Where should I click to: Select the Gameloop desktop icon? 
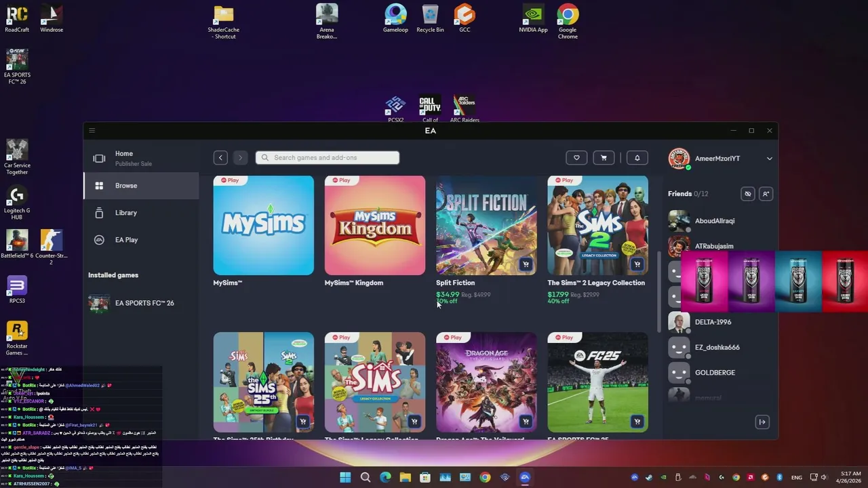395,19
